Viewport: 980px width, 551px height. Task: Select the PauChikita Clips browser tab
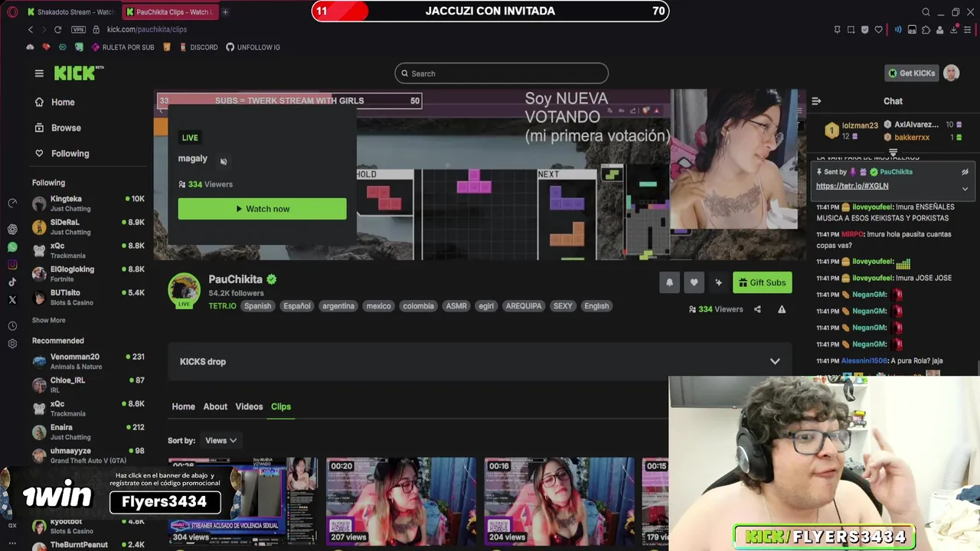(169, 12)
